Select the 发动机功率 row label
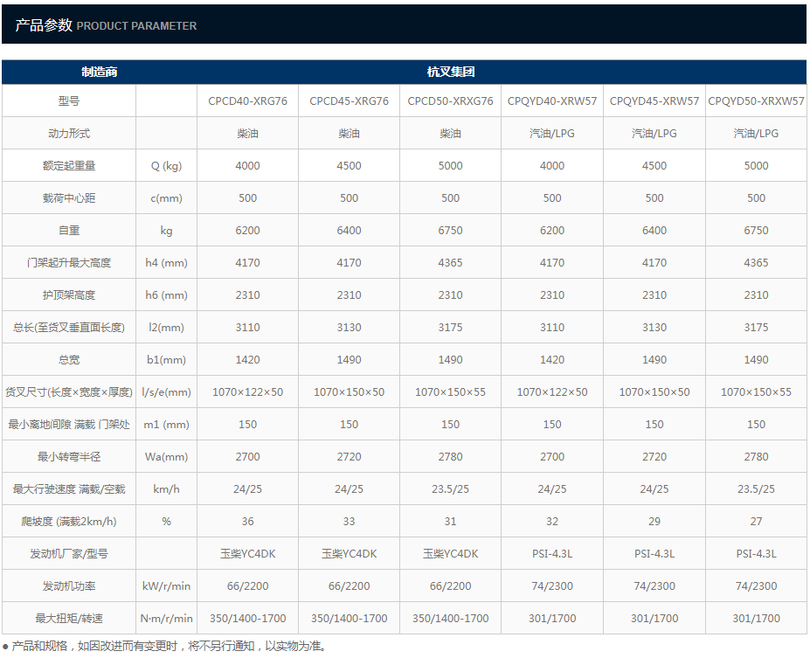Screen dimensions: 810x672 click(69, 585)
